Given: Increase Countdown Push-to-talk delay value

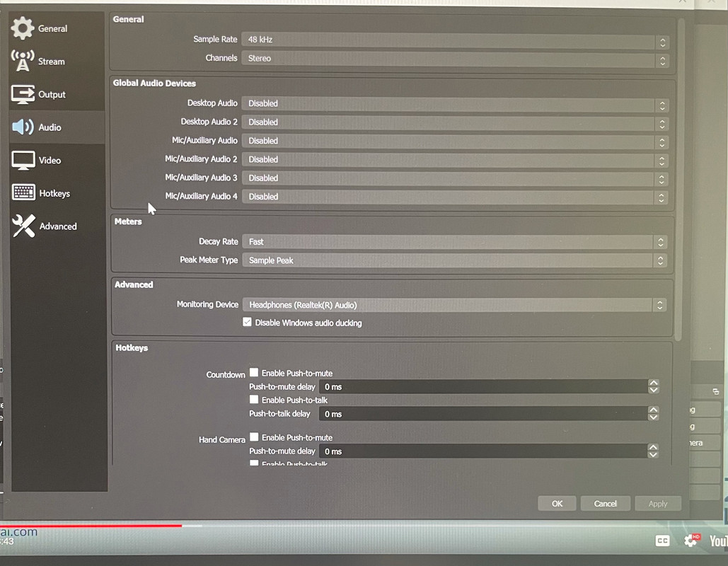Looking at the screenshot, I should pyautogui.click(x=653, y=410).
